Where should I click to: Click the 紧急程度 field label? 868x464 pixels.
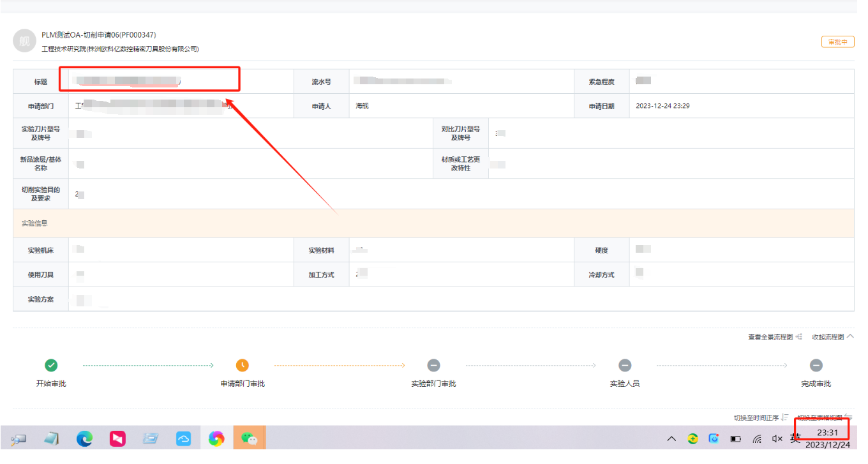(601, 82)
